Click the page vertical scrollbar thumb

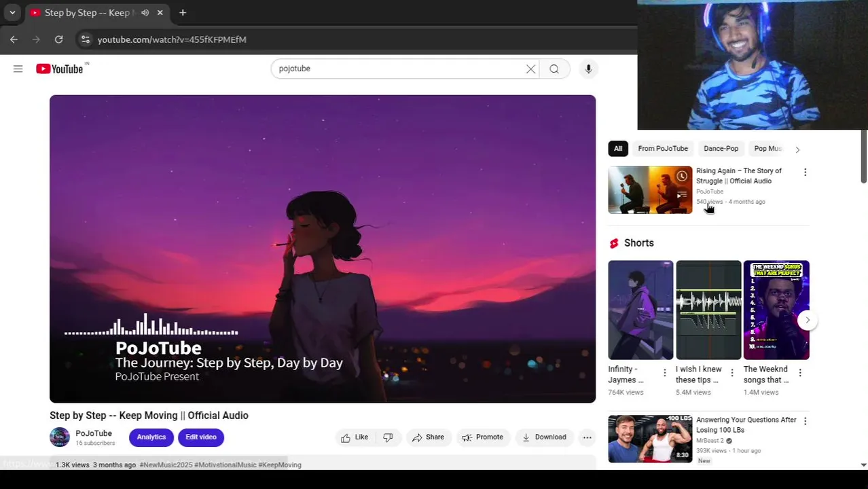863,156
